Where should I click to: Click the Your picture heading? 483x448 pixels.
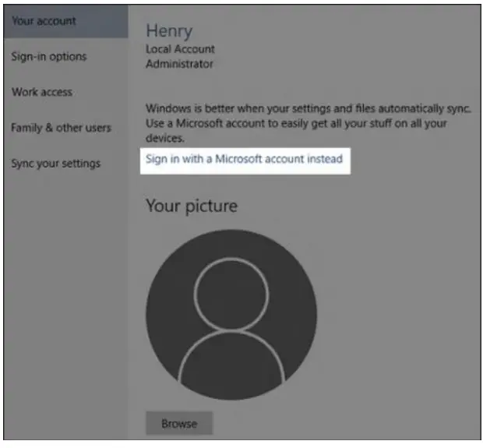pos(192,206)
